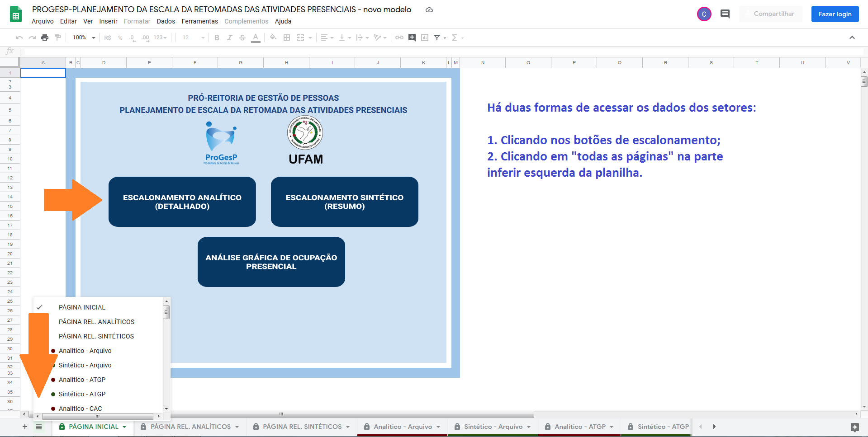Click the Google Sheets home icon
The height and width of the screenshot is (437, 868).
pyautogui.click(x=16, y=14)
